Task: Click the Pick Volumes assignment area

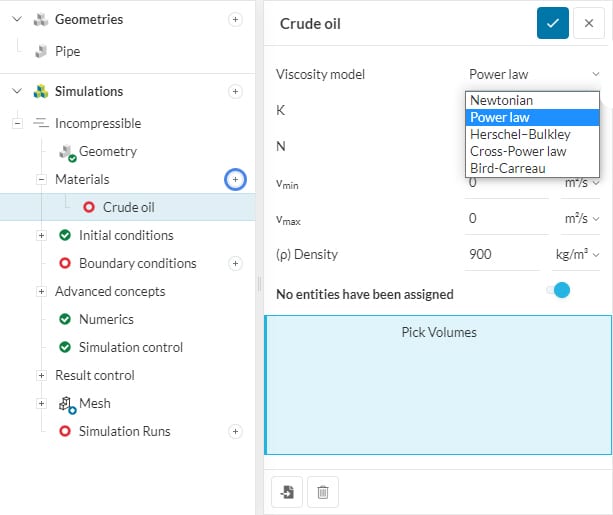Action: click(438, 385)
